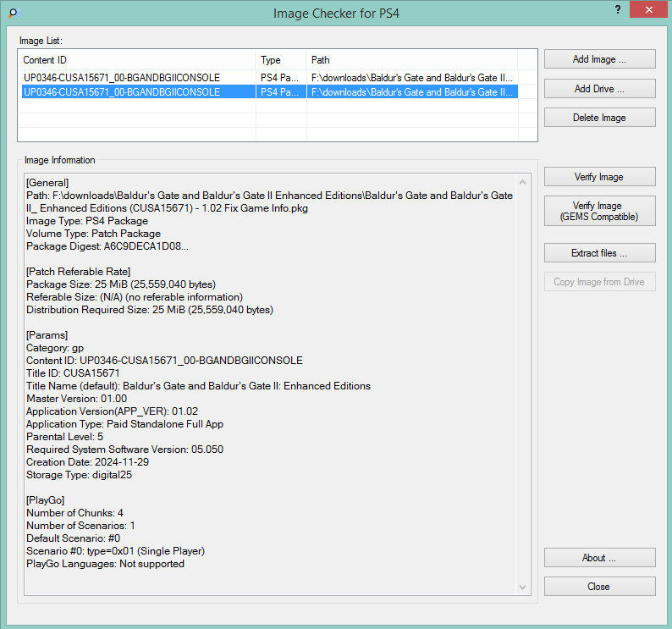
Task: Select the first unhighlighted UP0346-CUSA15671 list row
Action: 270,78
